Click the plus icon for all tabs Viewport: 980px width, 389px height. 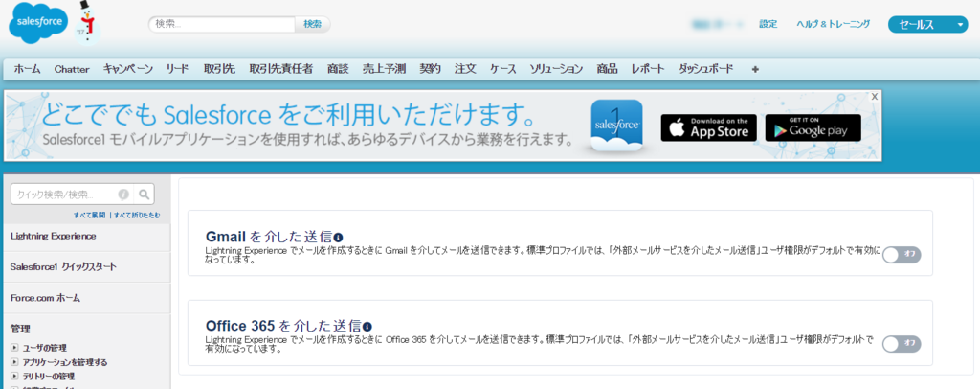click(x=755, y=69)
